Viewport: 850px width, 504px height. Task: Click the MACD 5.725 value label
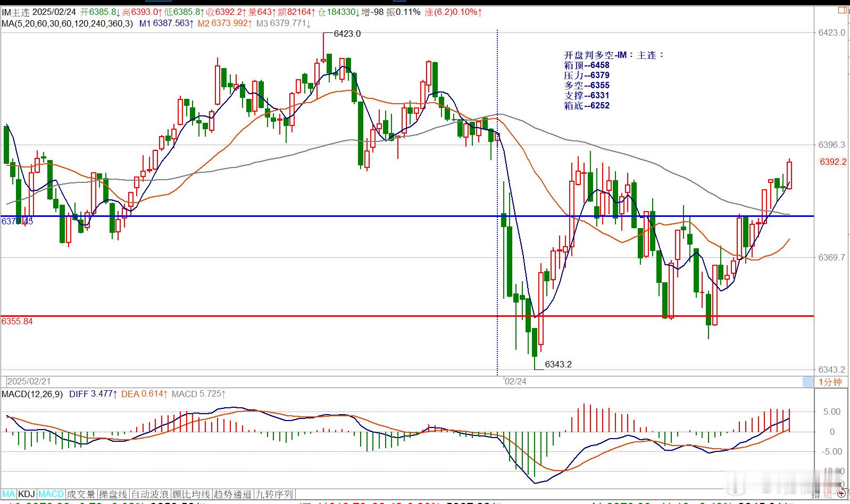tap(199, 394)
